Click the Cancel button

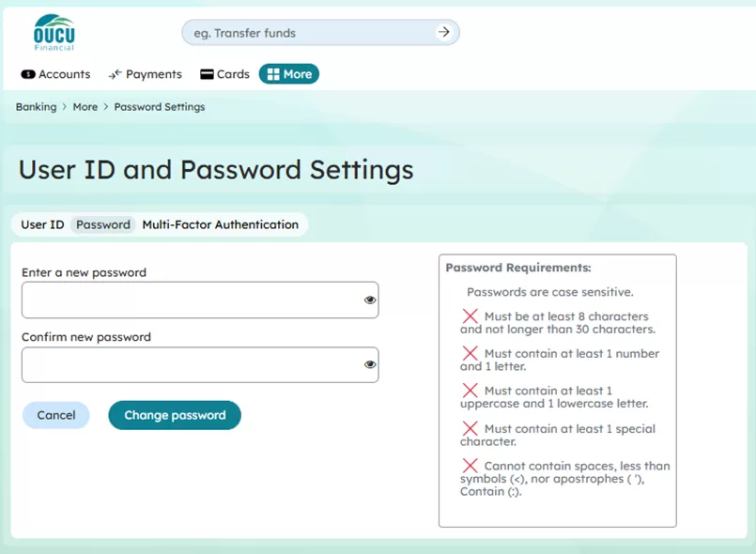pyautogui.click(x=55, y=414)
